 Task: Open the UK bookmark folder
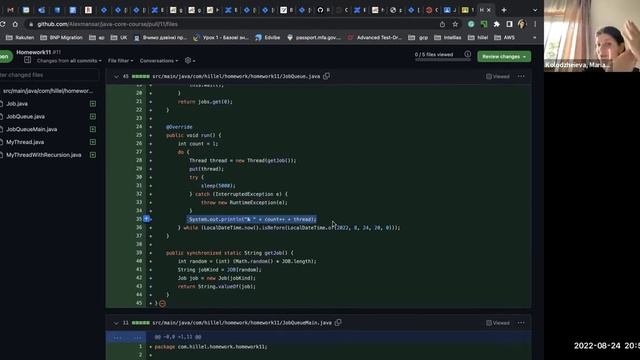point(119,38)
